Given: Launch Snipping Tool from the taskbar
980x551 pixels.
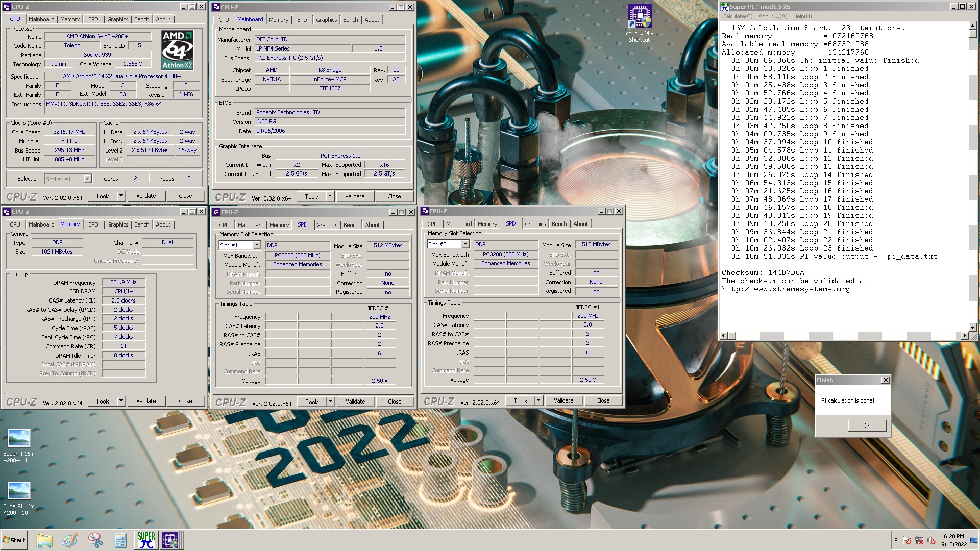Looking at the screenshot, I should point(95,540).
